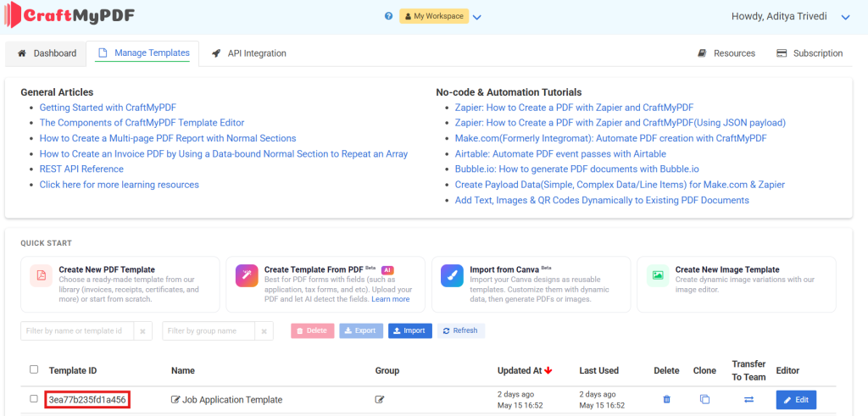Click the Import button
This screenshot has height=416, width=868.
[x=410, y=330]
